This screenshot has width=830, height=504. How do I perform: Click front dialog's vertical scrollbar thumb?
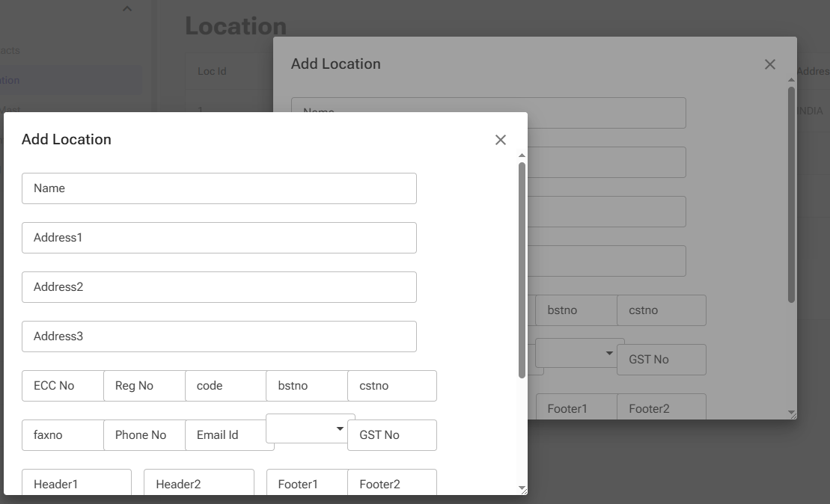(x=522, y=269)
